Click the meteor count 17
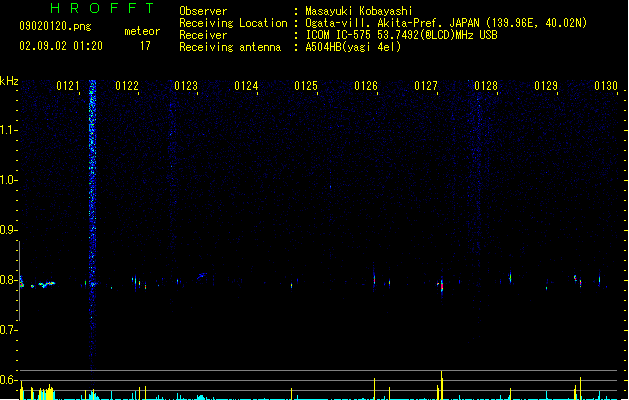Viewport: 629px width, 400px height. [x=145, y=46]
